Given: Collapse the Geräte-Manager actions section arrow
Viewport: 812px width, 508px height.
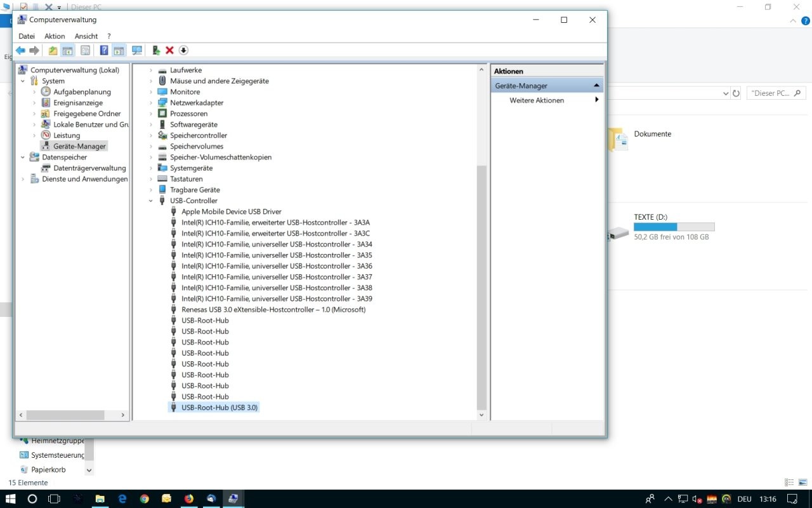Looking at the screenshot, I should (x=596, y=85).
